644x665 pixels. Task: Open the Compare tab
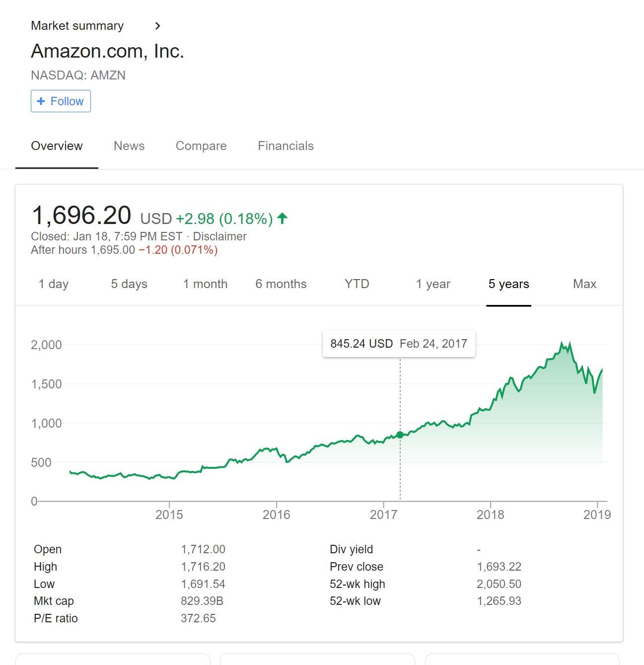201,146
